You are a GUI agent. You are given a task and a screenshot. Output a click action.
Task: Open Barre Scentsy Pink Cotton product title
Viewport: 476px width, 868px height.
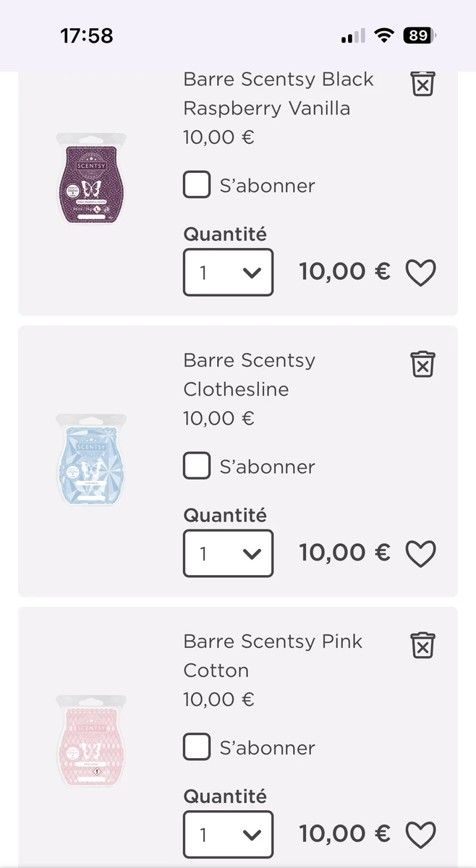[x=272, y=655]
